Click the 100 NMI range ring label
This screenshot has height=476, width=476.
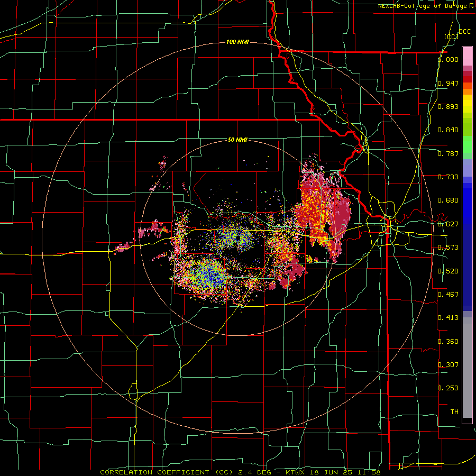point(237,42)
